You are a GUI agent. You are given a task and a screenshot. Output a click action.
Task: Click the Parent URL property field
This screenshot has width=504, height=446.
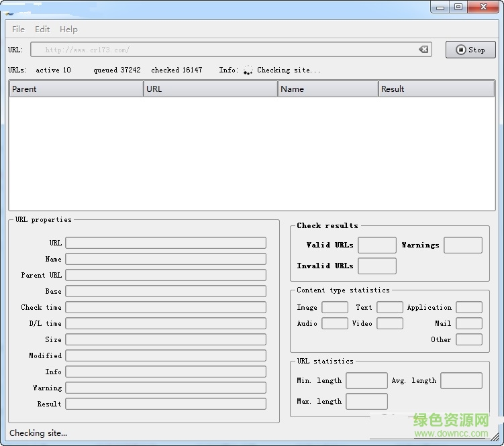(x=165, y=275)
